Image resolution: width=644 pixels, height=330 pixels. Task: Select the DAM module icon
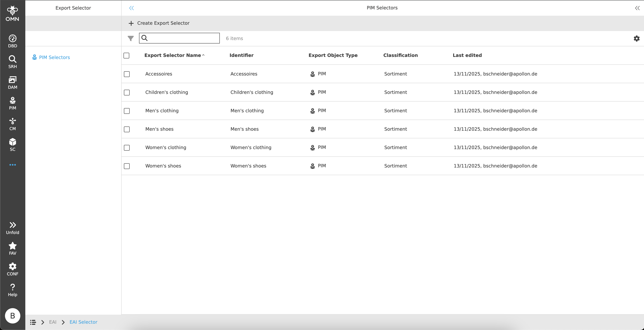click(x=12, y=82)
